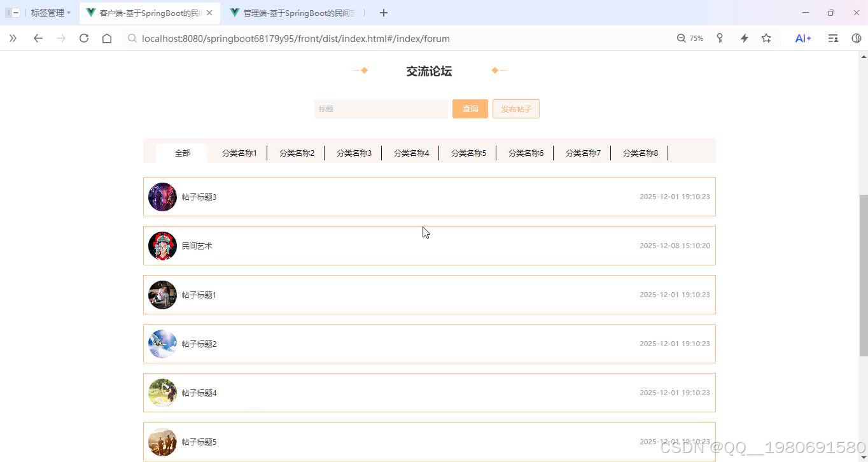
Task: Click the 2025-12-08 15:10:20 timestamp
Action: (x=675, y=246)
